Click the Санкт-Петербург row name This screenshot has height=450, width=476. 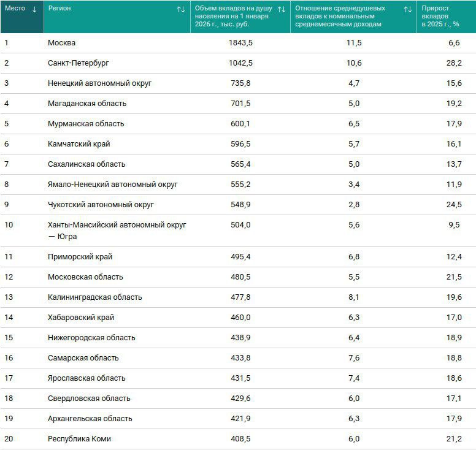(79, 63)
